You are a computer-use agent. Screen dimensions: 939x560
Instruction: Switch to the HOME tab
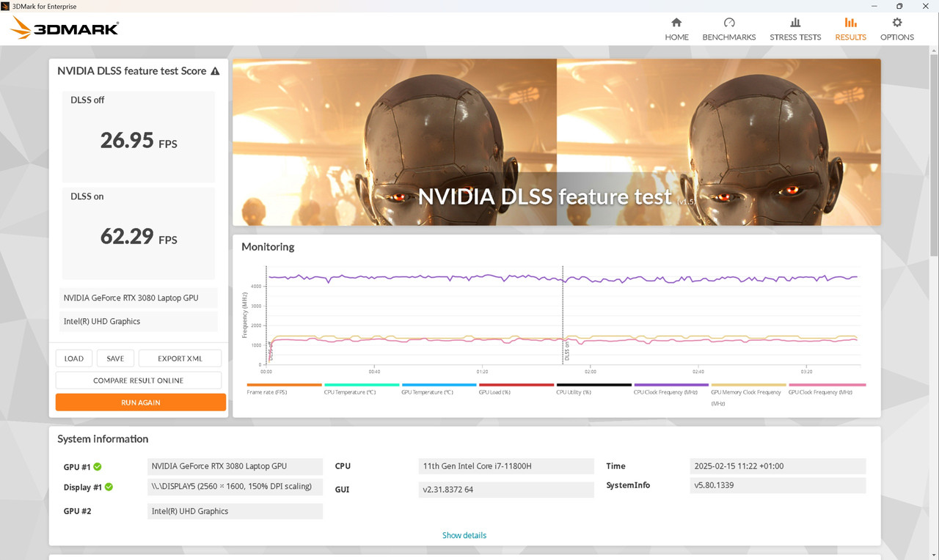(676, 28)
